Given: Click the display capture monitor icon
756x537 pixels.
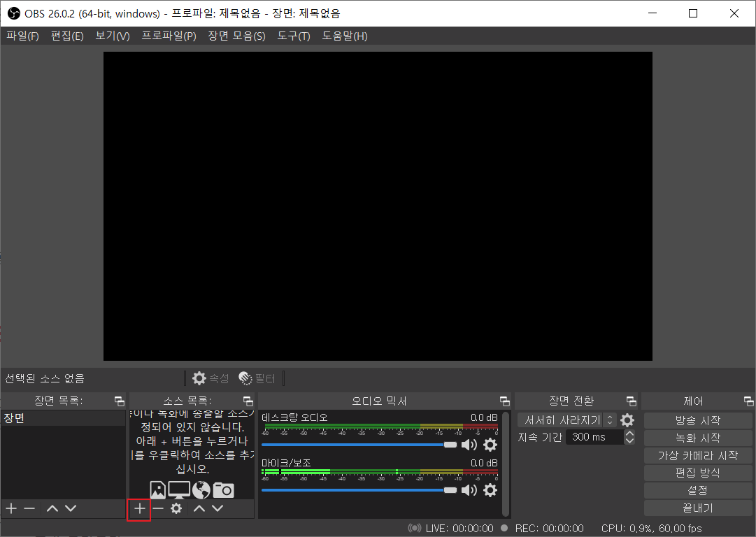Looking at the screenshot, I should coord(179,490).
